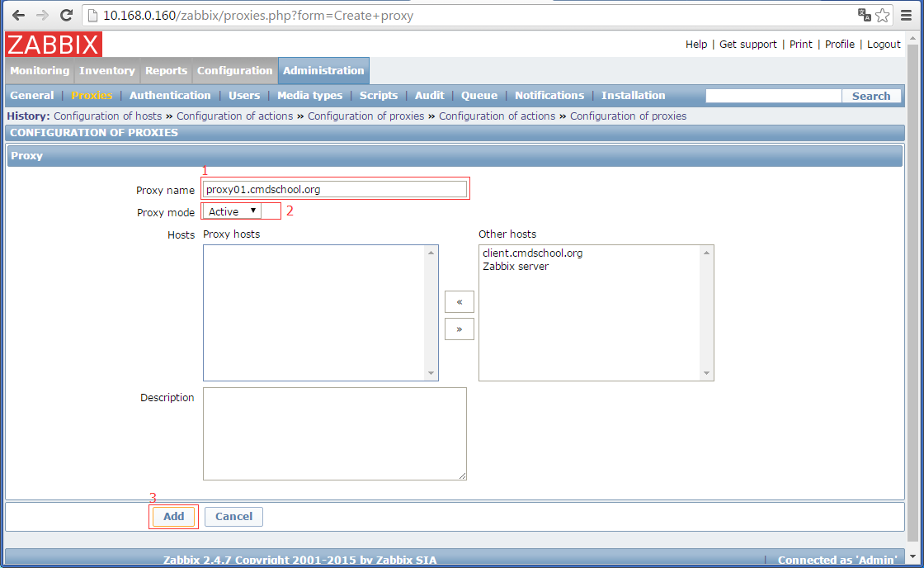
Task: Open Chrome hamburger menu
Action: tap(907, 16)
